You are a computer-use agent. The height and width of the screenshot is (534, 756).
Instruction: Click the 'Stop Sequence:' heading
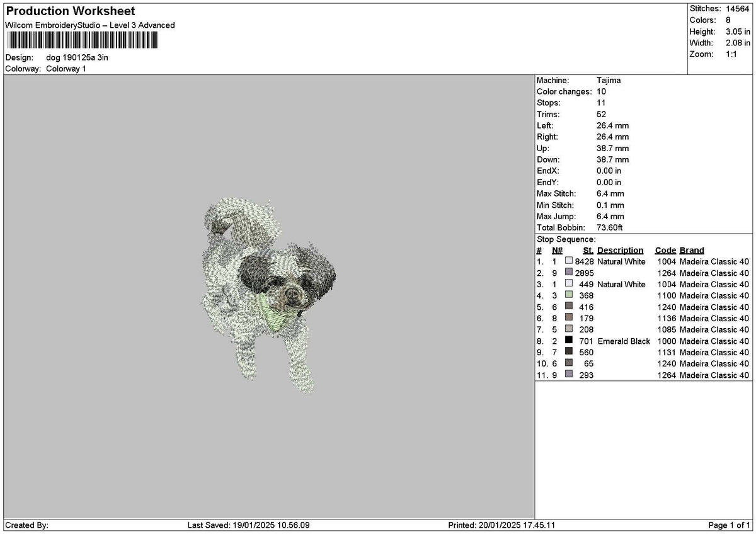(x=566, y=239)
